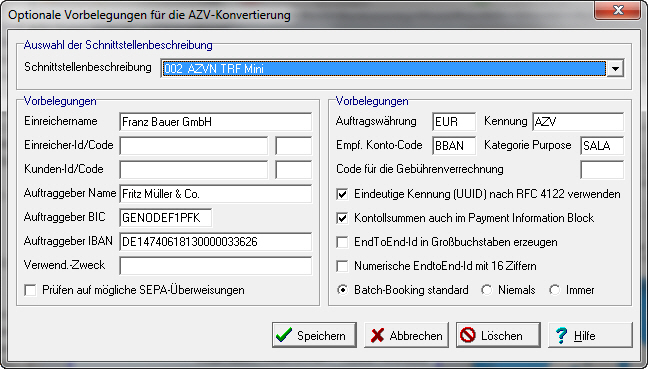Click the Auftragswährung EUR field
The image size is (648, 369).
point(454,122)
